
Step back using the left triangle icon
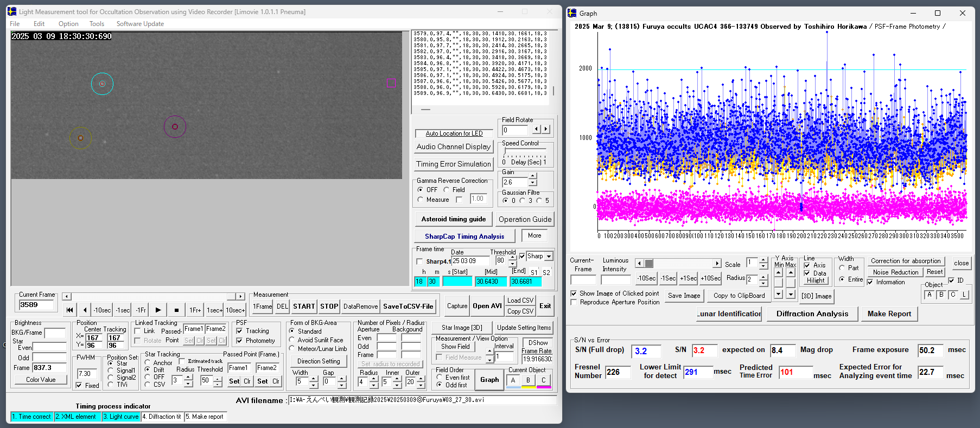tap(85, 310)
